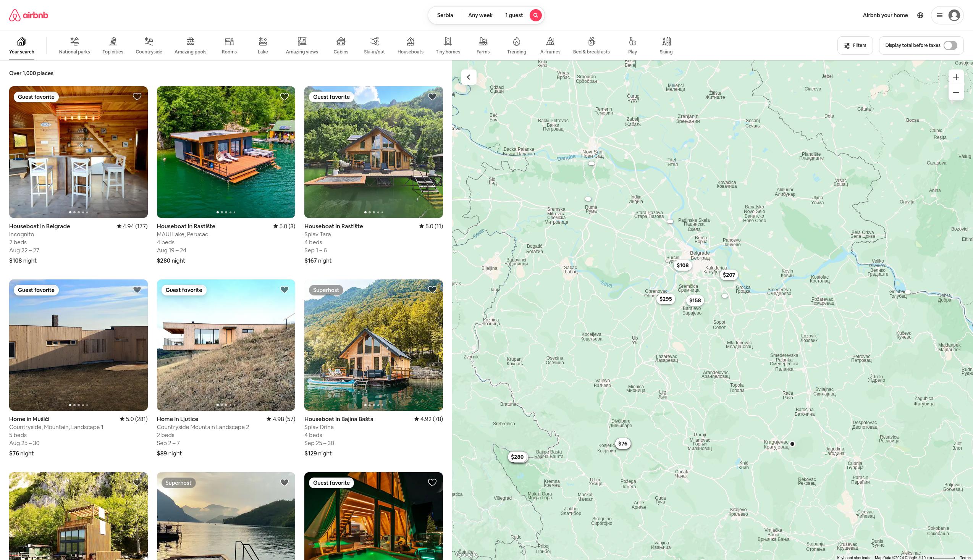This screenshot has width=973, height=560.
Task: Click the $158 map price pin
Action: point(695,300)
